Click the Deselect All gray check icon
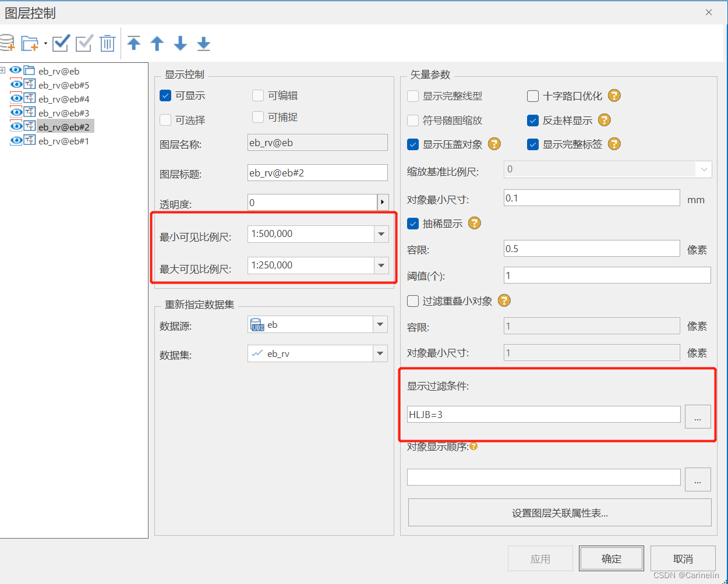Image resolution: width=728 pixels, height=584 pixels. (x=83, y=43)
